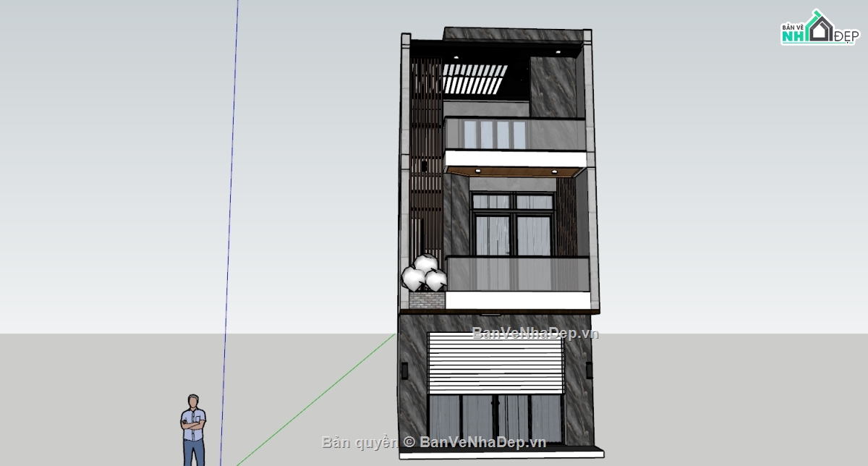Select the ground-floor glass entrance doors
The width and height of the screenshot is (868, 466).
[x=495, y=420]
